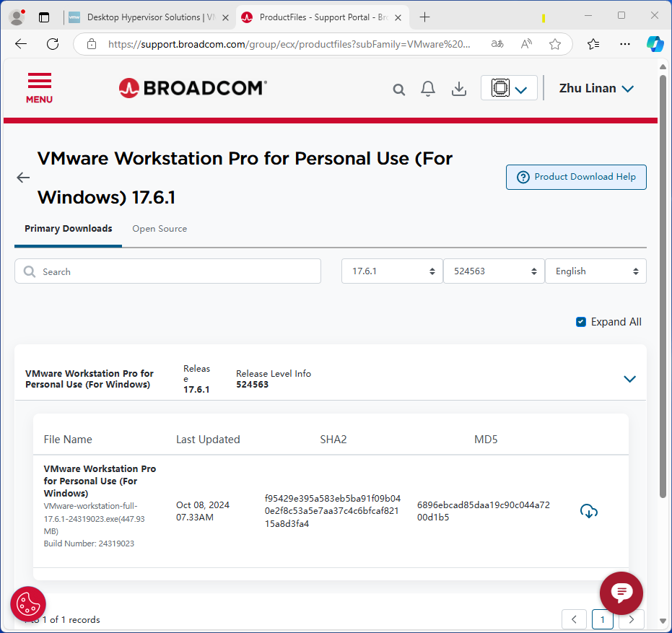Open the Favorites list icon
The height and width of the screenshot is (633, 672).
click(x=593, y=44)
